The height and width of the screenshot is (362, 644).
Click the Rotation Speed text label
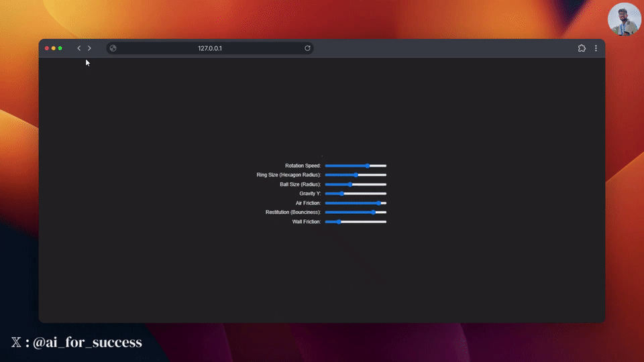[303, 166]
